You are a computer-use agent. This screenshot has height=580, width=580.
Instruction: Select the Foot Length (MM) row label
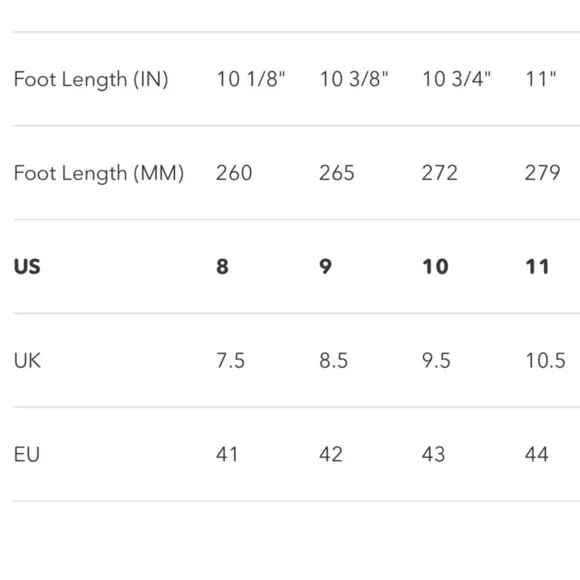(x=99, y=173)
